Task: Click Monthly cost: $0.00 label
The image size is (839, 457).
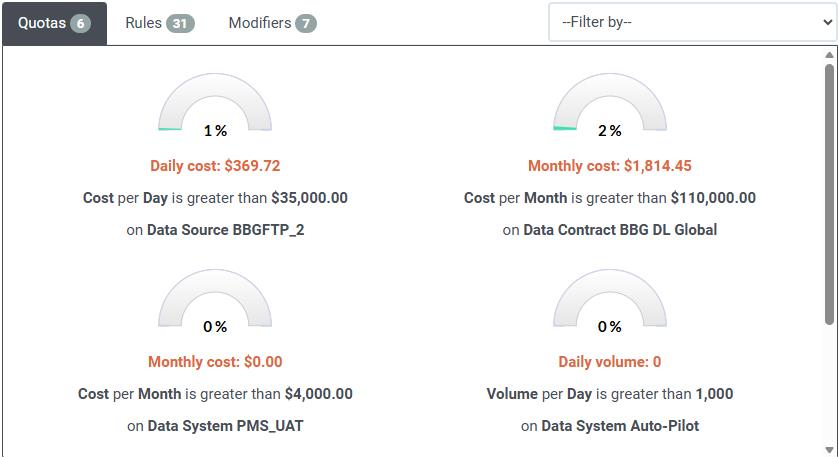Action: click(215, 362)
